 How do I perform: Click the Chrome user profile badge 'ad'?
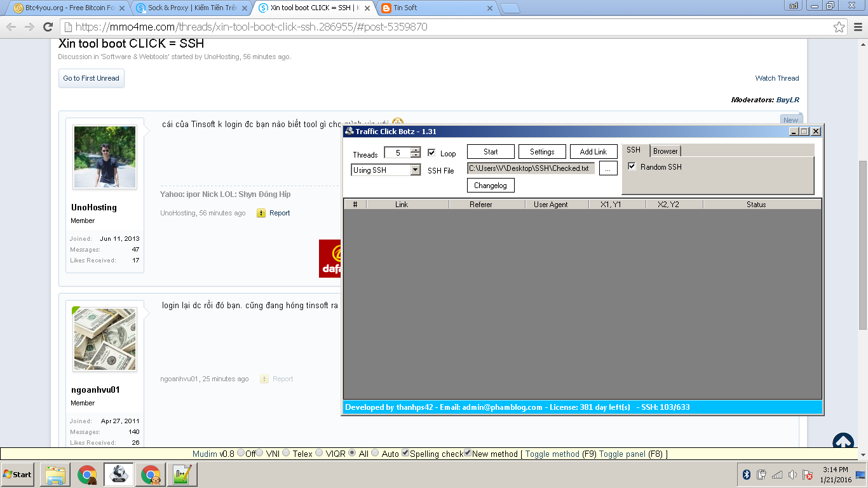pyautogui.click(x=793, y=5)
